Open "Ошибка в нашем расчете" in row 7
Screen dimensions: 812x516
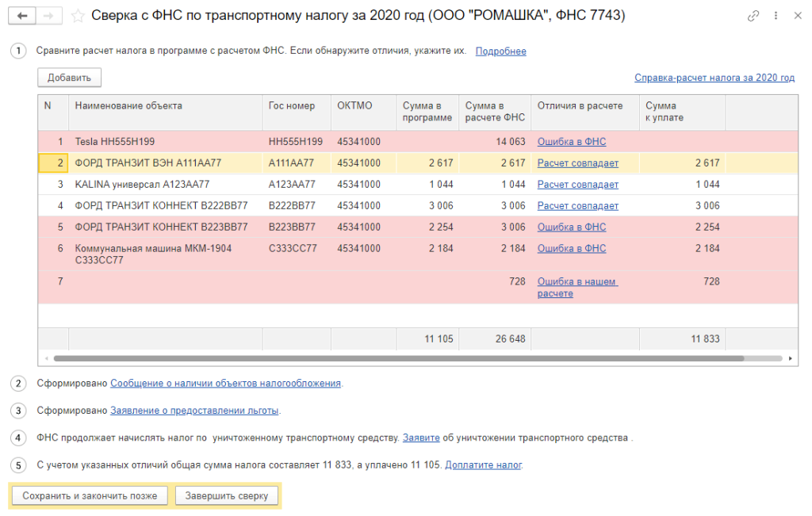coord(576,287)
